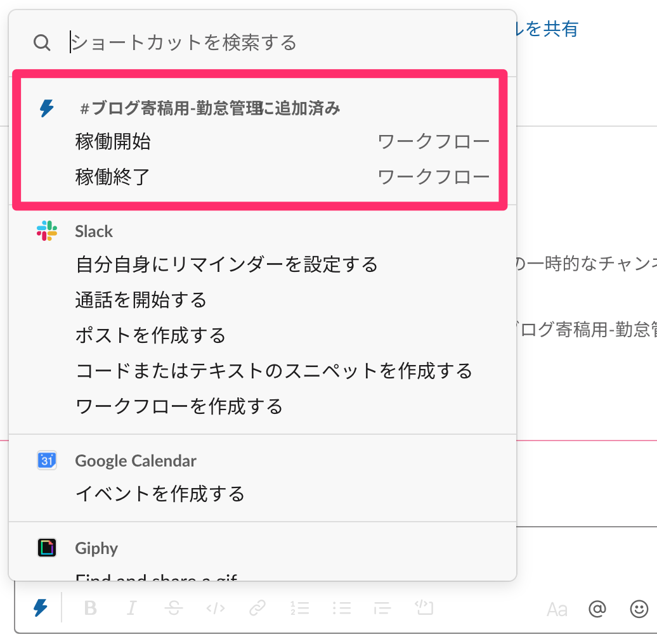Image resolution: width=657 pixels, height=644 pixels.
Task: Start an ordered numbered list
Action: 299,609
